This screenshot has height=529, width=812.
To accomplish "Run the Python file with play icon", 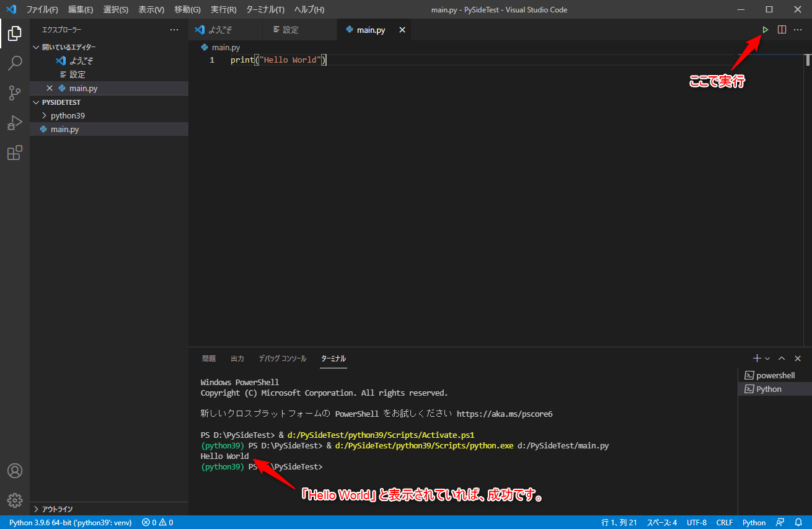I will (766, 30).
